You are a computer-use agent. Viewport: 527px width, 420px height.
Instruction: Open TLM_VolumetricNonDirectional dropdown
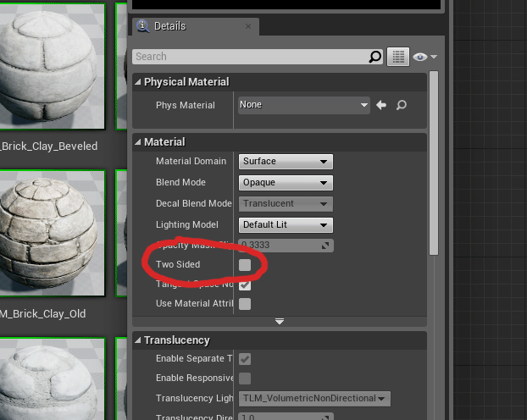point(314,399)
